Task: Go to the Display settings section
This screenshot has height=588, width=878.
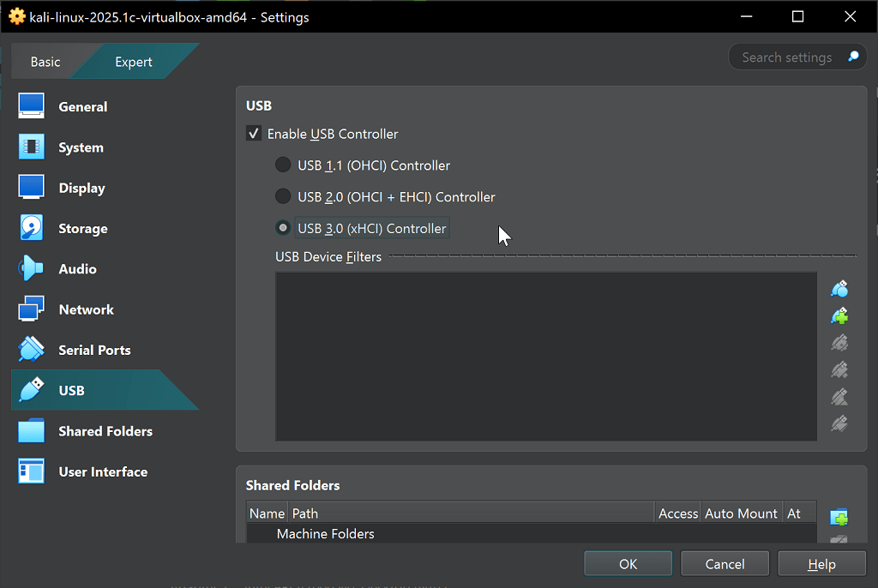Action: tap(105, 188)
